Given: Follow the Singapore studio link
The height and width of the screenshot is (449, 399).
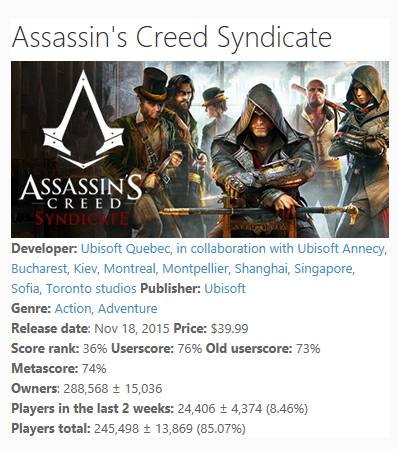Looking at the screenshot, I should (x=323, y=269).
